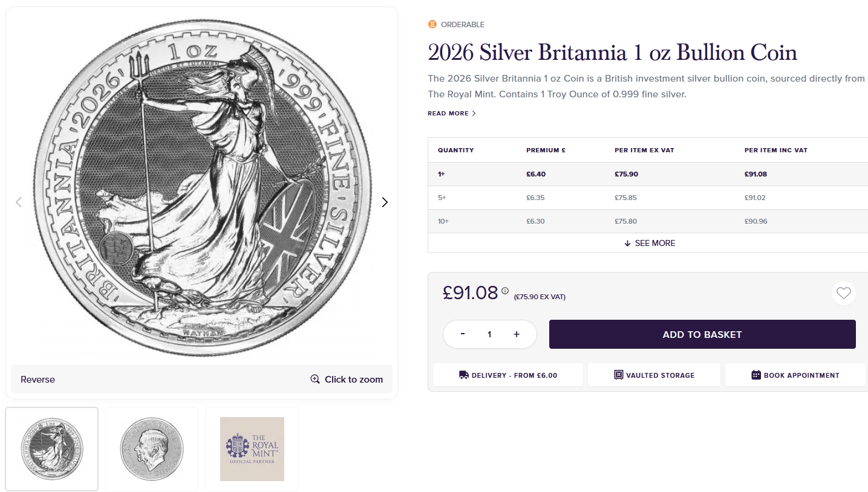Click the price info icon

(505, 291)
